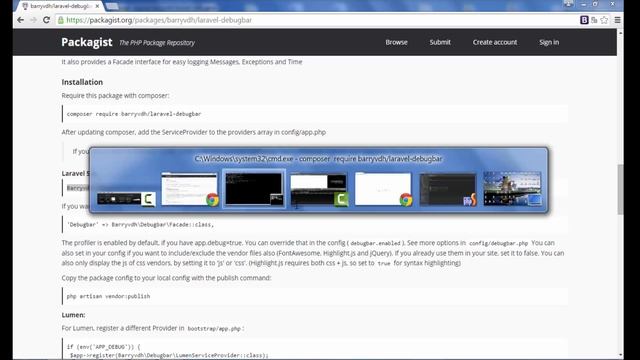Click the "if (env('APP_DEBUG'))" code line
Image resolution: width=640 pixels, height=360 pixels.
[104, 347]
